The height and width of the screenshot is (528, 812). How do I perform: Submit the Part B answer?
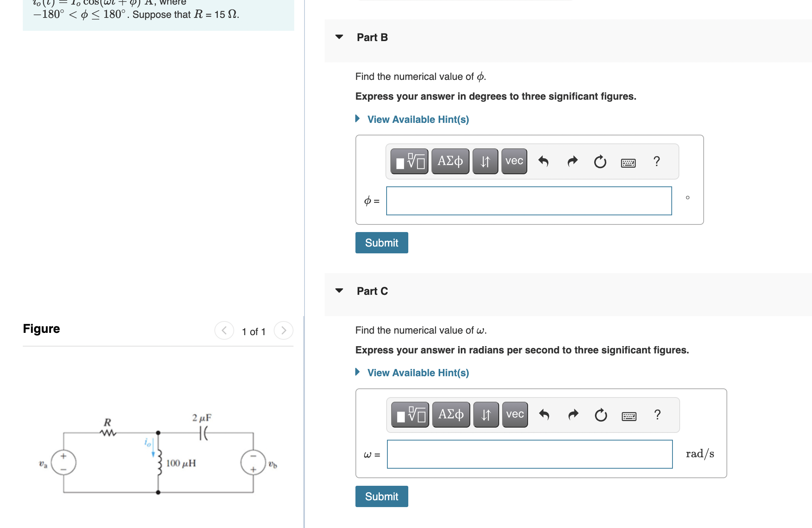tap(381, 242)
